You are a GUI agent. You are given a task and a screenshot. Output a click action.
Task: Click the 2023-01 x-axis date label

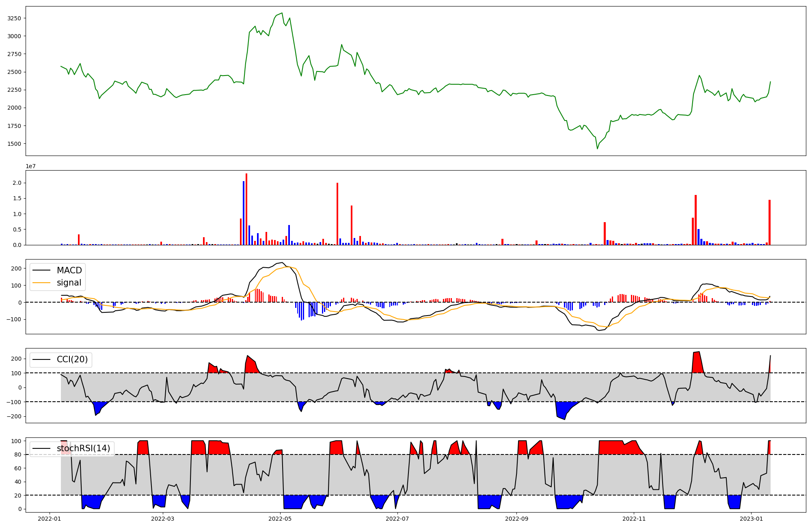tap(751, 519)
